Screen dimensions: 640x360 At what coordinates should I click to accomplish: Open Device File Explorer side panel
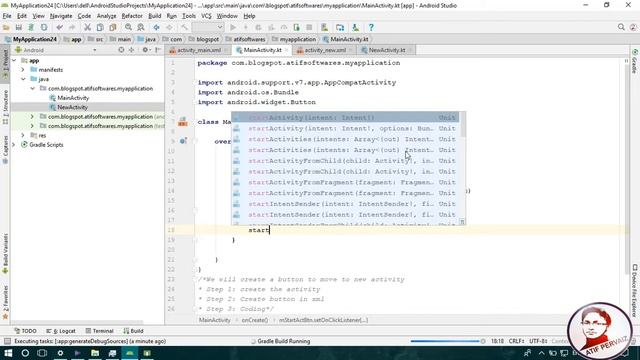click(x=635, y=290)
